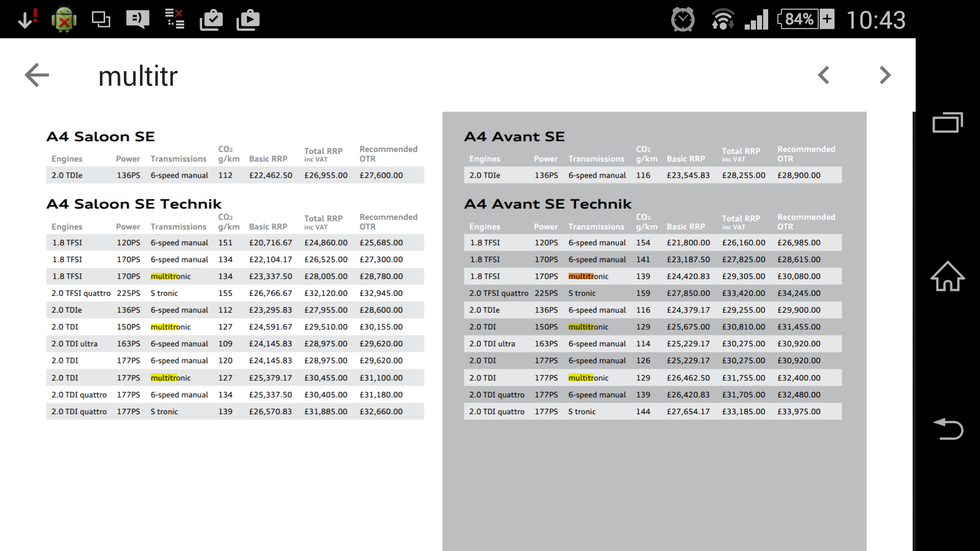980x551 pixels.
Task: Tap the Android home button
Action: [947, 276]
